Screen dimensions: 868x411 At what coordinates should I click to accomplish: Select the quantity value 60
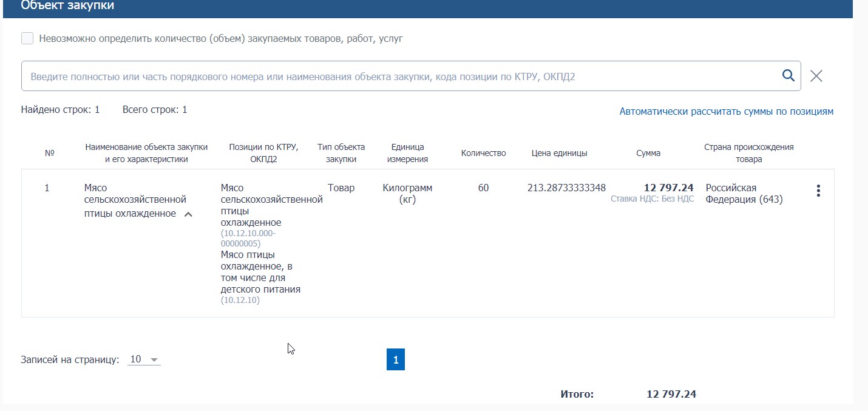click(x=483, y=188)
